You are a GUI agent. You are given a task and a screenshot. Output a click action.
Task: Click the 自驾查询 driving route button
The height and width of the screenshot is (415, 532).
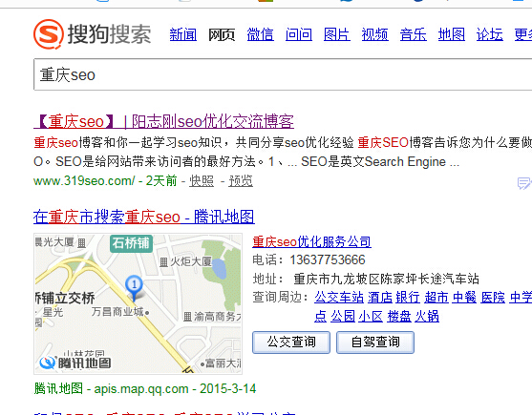(x=375, y=342)
